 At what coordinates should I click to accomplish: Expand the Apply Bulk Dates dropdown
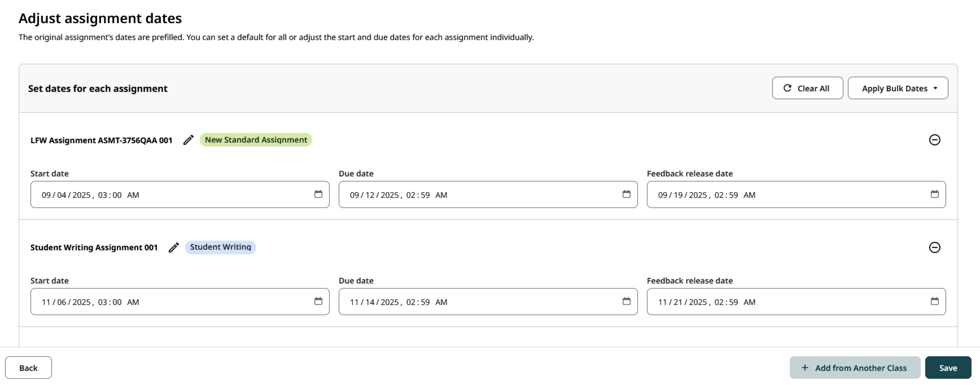(x=898, y=88)
